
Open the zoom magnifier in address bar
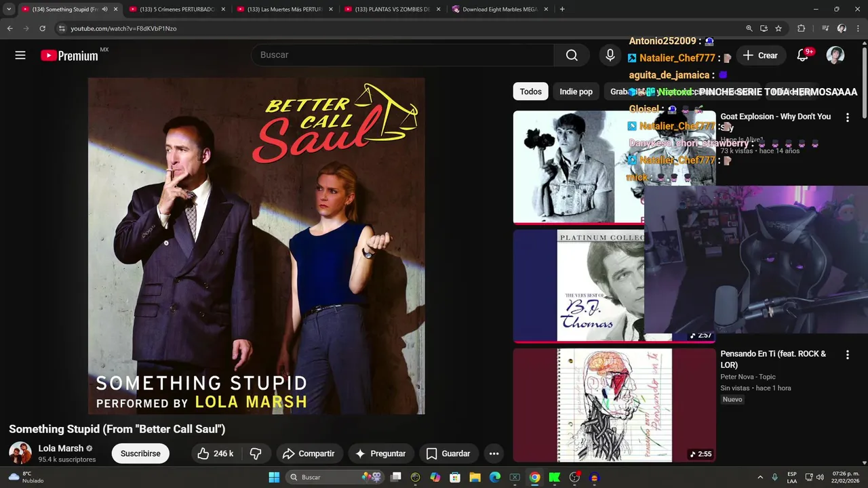click(x=749, y=28)
